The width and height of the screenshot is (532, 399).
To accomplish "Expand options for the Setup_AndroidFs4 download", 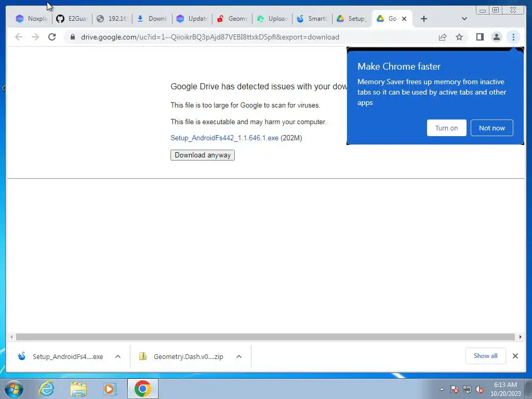I will [118, 356].
